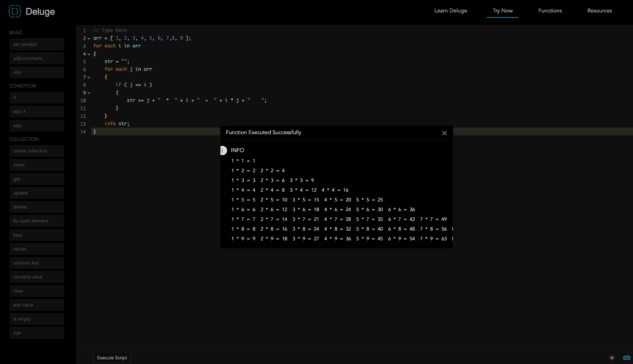Click the 'if ( j <= i )' line
The width and height of the screenshot is (633, 364).
point(134,85)
